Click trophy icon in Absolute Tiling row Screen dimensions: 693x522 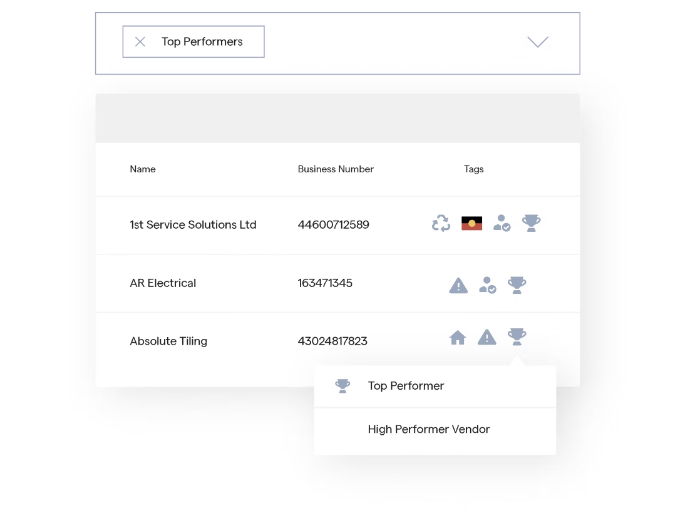tap(517, 337)
